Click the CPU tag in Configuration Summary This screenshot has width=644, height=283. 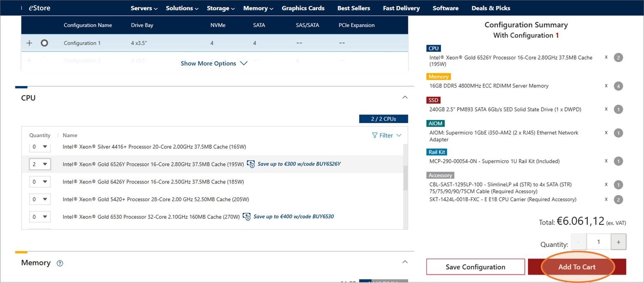click(x=434, y=48)
